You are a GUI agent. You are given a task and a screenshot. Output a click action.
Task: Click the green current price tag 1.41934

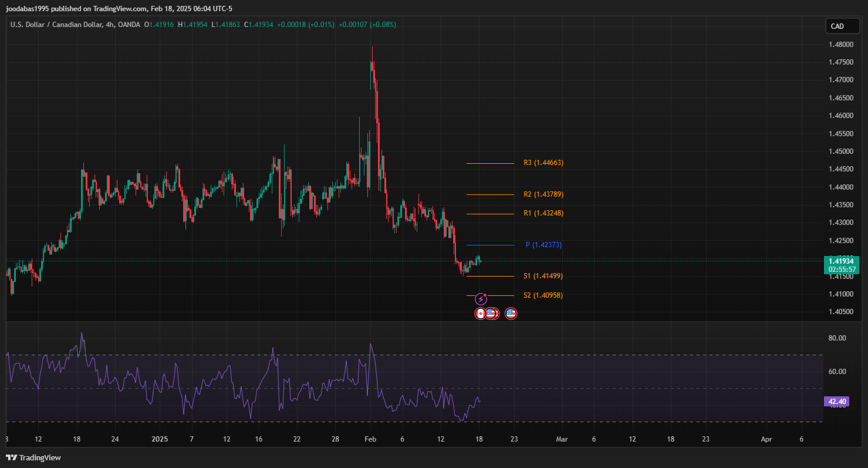click(x=841, y=261)
